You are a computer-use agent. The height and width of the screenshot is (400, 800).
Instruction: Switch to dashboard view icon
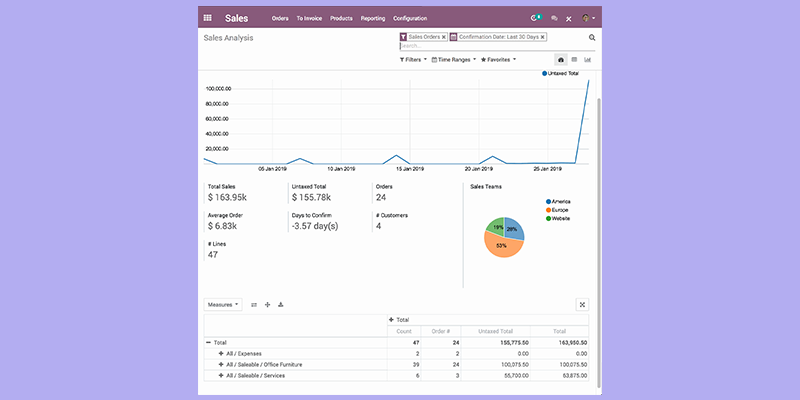[x=561, y=60]
